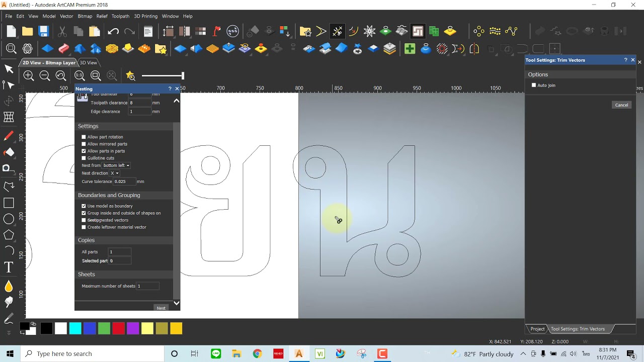Select the Create Polygon tool
This screenshot has width=644, height=362.
tap(9, 235)
